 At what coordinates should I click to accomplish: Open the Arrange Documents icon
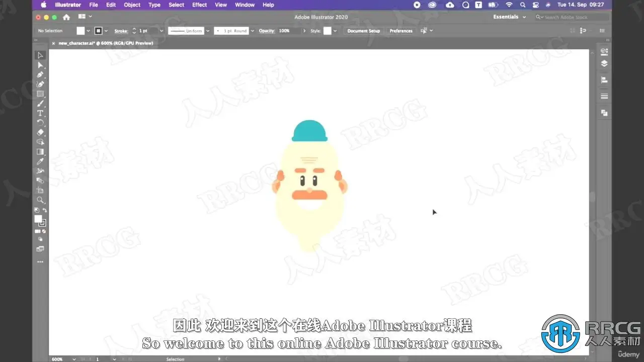82,17
